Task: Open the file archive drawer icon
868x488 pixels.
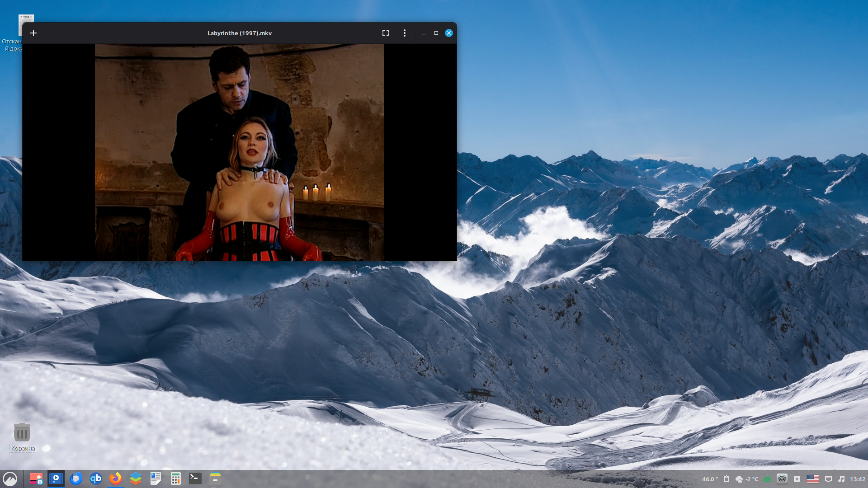Action: [x=215, y=479]
